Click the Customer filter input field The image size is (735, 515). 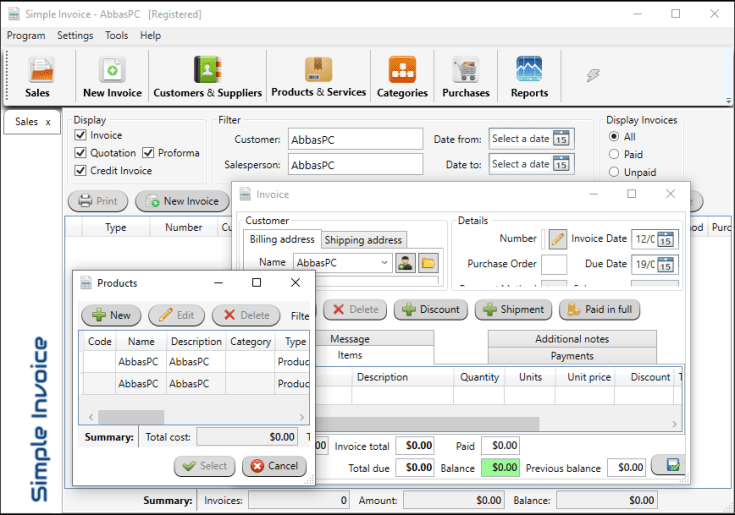[x=355, y=140]
